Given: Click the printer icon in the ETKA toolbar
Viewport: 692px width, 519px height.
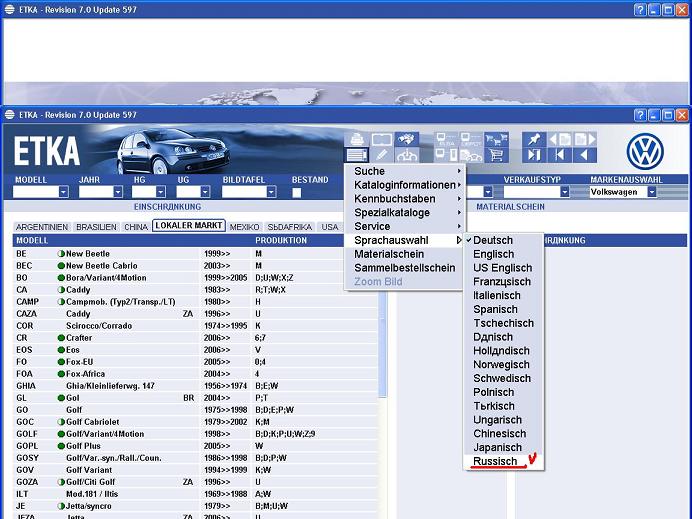Looking at the screenshot, I should click(x=357, y=139).
